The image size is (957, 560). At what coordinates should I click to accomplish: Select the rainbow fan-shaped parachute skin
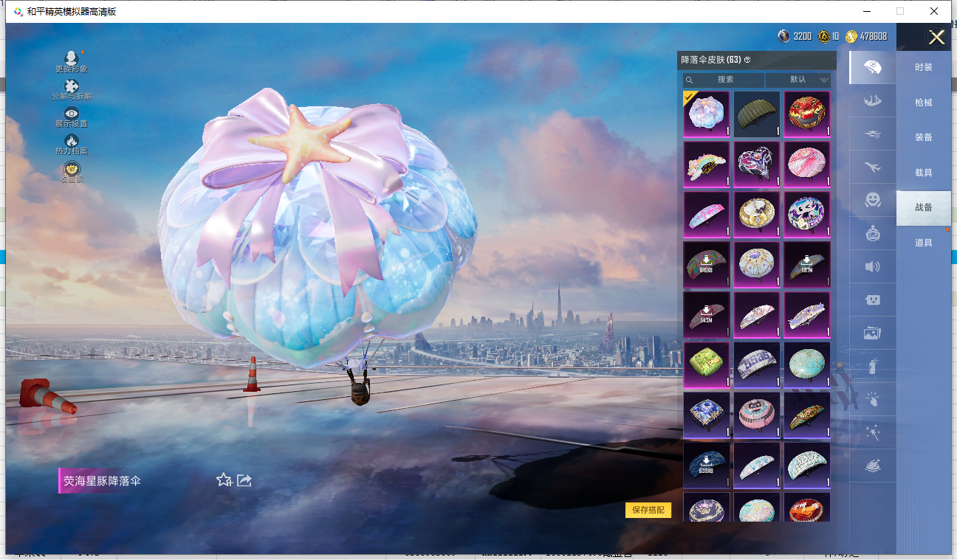point(707,165)
